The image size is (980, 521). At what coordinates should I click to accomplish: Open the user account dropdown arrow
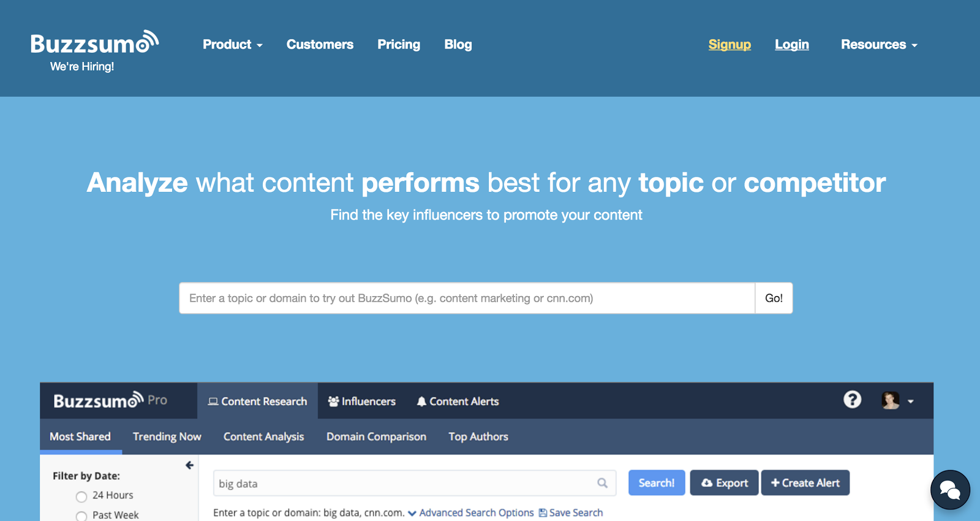click(910, 401)
